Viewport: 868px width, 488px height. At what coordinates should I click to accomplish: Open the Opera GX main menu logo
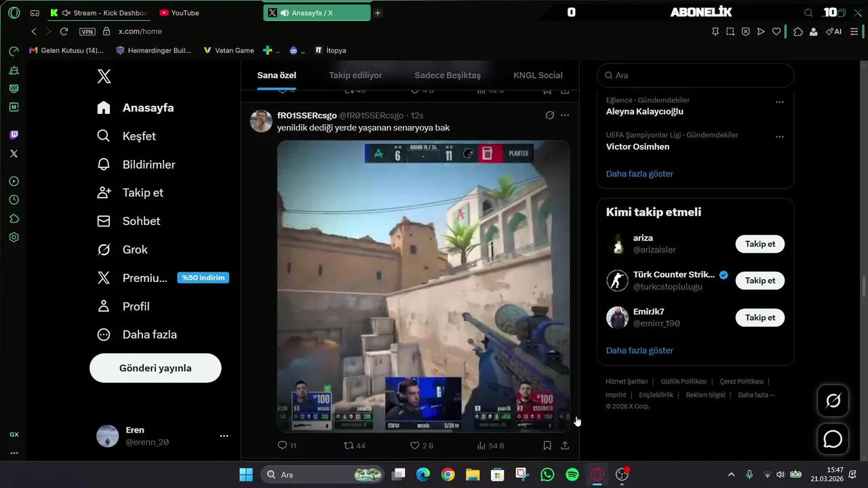[14, 13]
